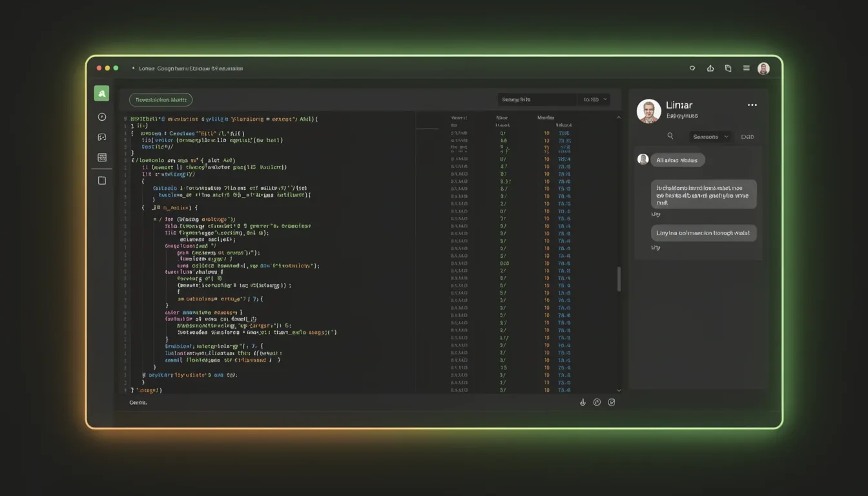Click the window title text in the title bar
The height and width of the screenshot is (496, 868).
[x=191, y=68]
